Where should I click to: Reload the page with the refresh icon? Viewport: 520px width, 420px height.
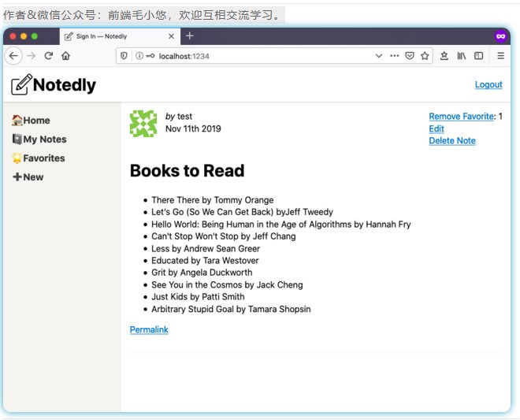click(x=49, y=56)
